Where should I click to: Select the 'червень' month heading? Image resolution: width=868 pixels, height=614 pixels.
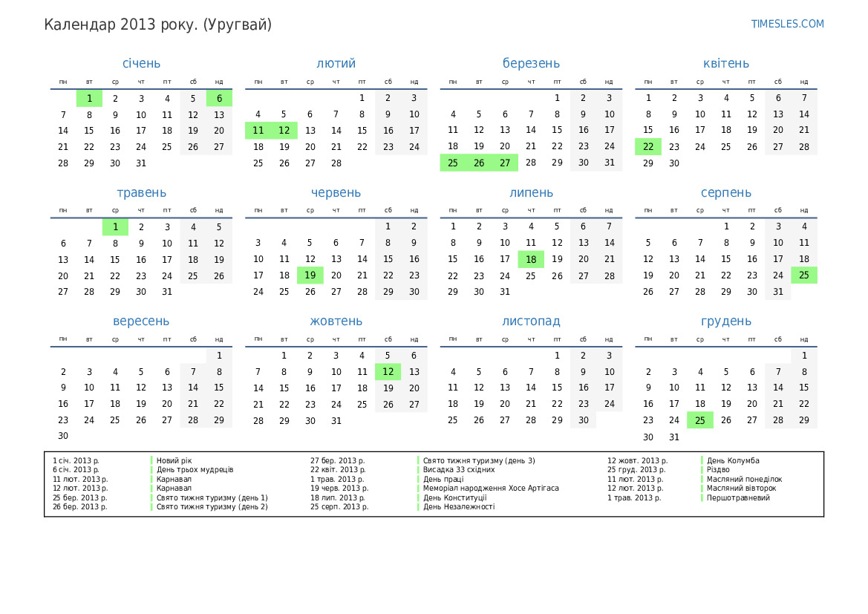(336, 193)
